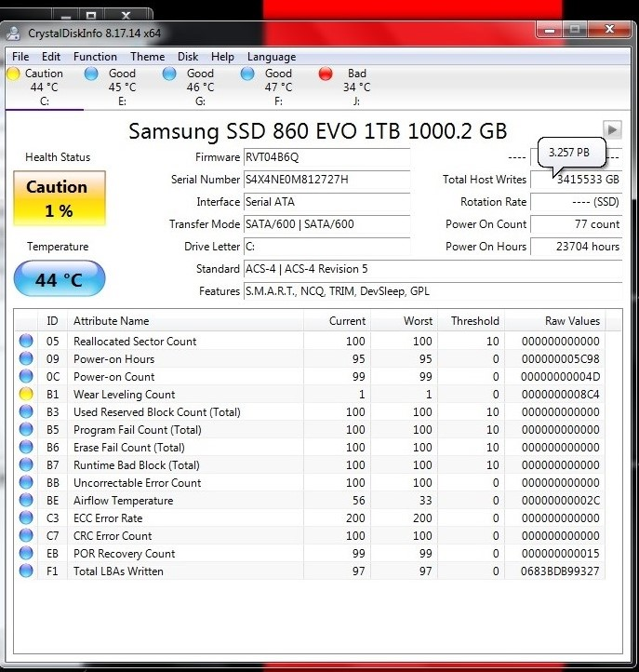Click the CrystalDiskInfo title bar app icon

(14, 34)
